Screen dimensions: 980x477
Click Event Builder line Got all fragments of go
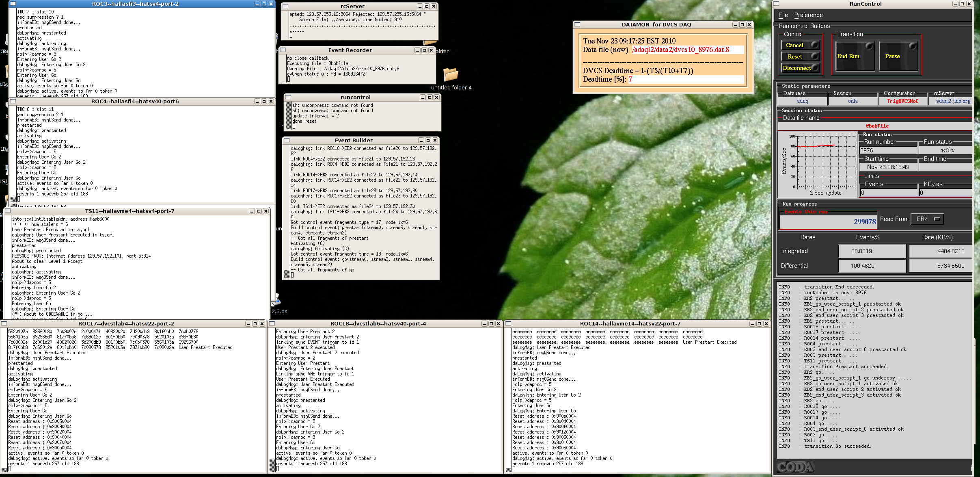click(322, 270)
